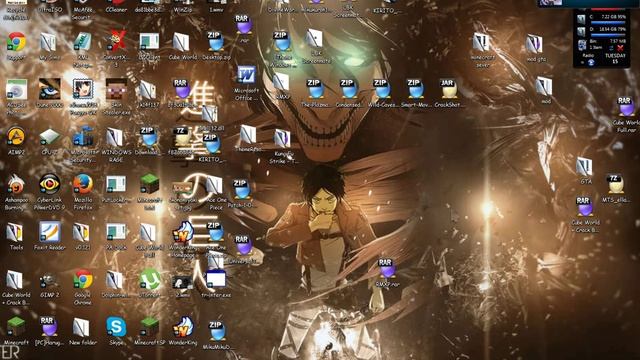
Task: Open the My Sims folder
Action: [x=49, y=42]
